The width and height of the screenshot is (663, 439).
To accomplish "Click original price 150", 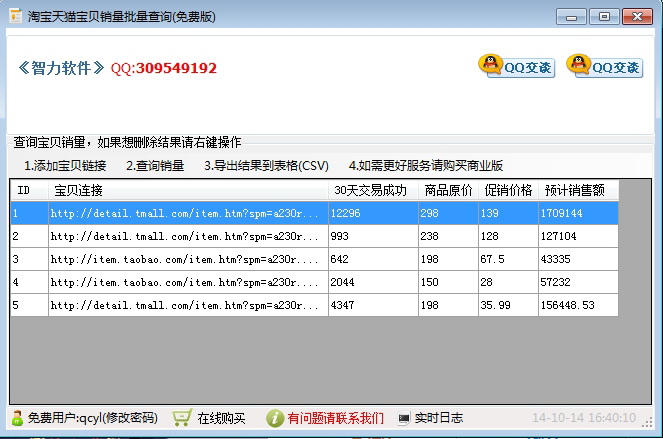I will coord(429,282).
